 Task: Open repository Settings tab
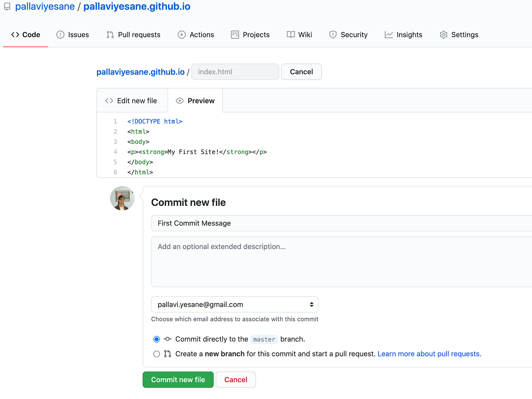point(459,35)
